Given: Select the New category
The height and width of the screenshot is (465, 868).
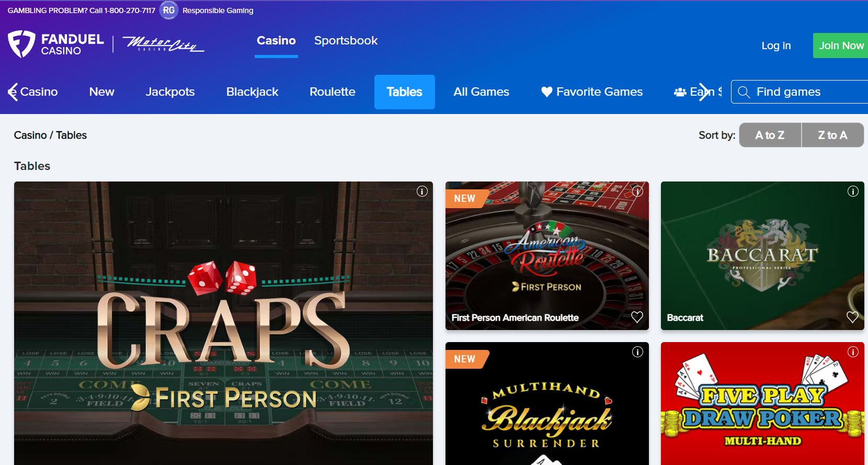Looking at the screenshot, I should click(101, 92).
